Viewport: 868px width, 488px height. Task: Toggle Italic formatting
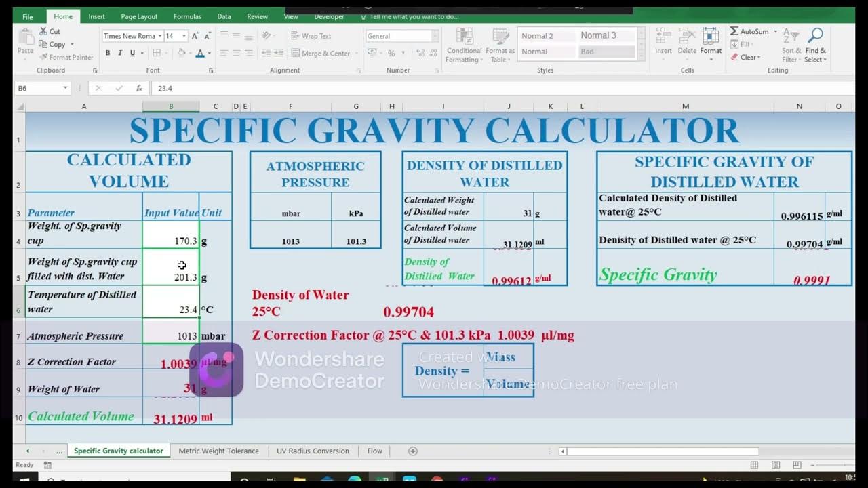120,53
